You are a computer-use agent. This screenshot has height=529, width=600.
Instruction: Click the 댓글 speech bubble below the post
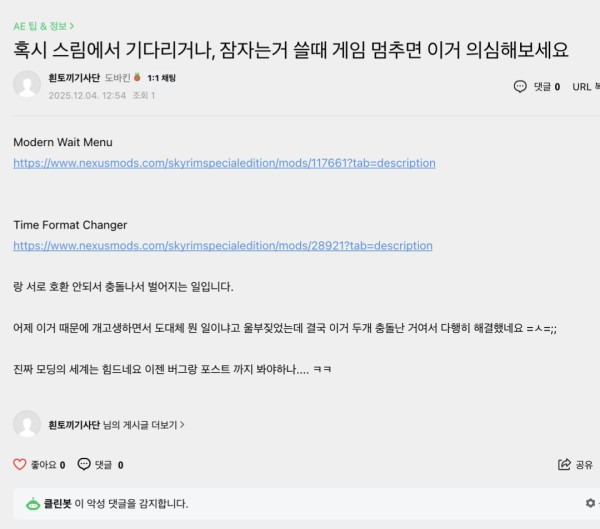pos(83,464)
